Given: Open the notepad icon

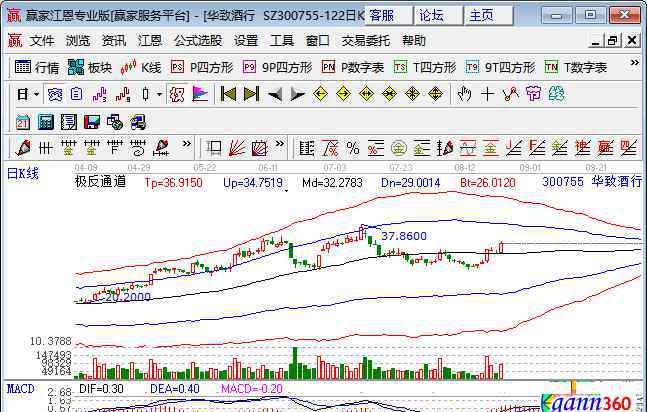Looking at the screenshot, I should point(69,123).
